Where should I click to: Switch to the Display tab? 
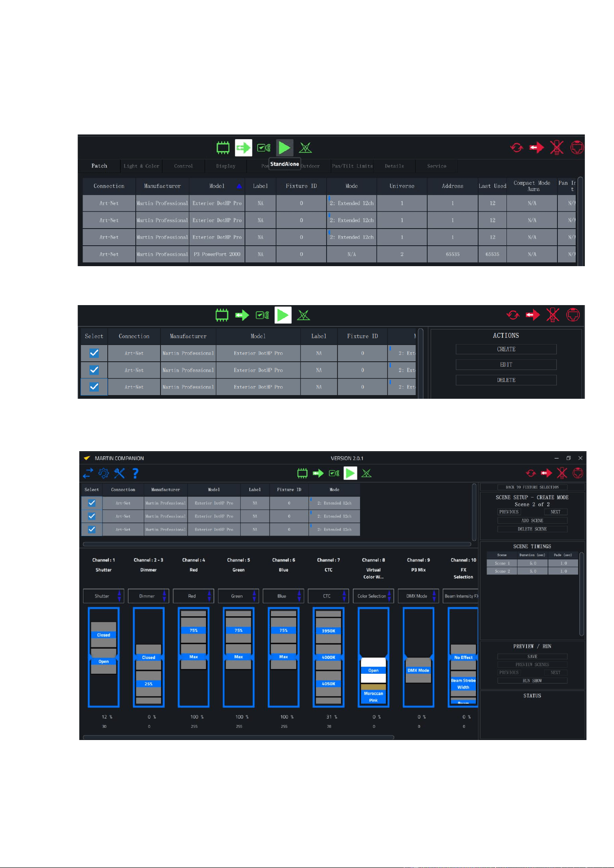point(226,166)
